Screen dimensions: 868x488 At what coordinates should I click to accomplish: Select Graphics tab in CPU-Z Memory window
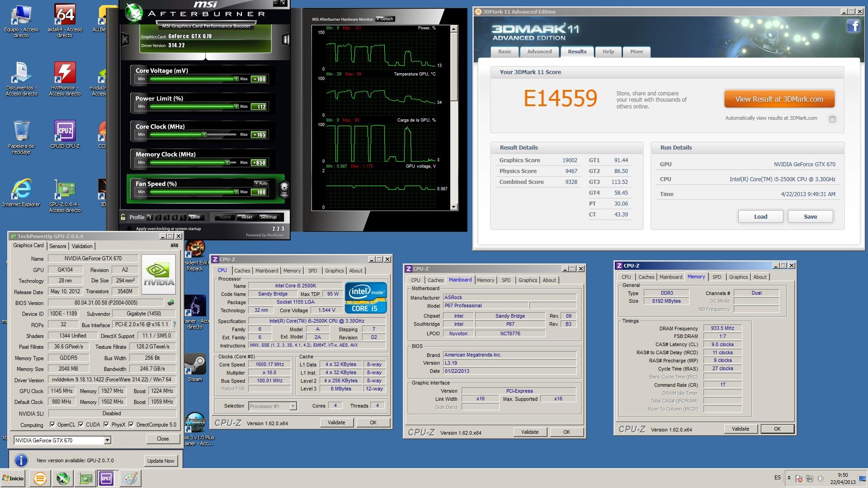click(738, 277)
